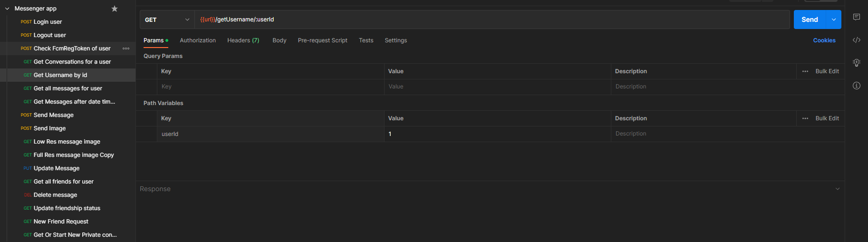Click the userId key cell

click(270, 134)
